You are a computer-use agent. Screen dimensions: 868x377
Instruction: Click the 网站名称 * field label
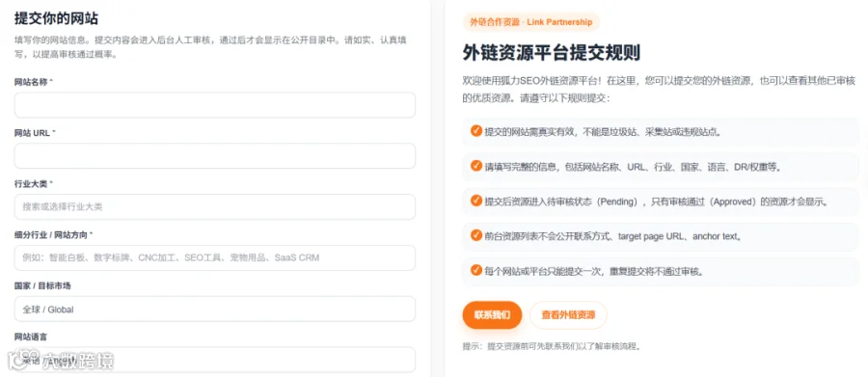coord(34,82)
